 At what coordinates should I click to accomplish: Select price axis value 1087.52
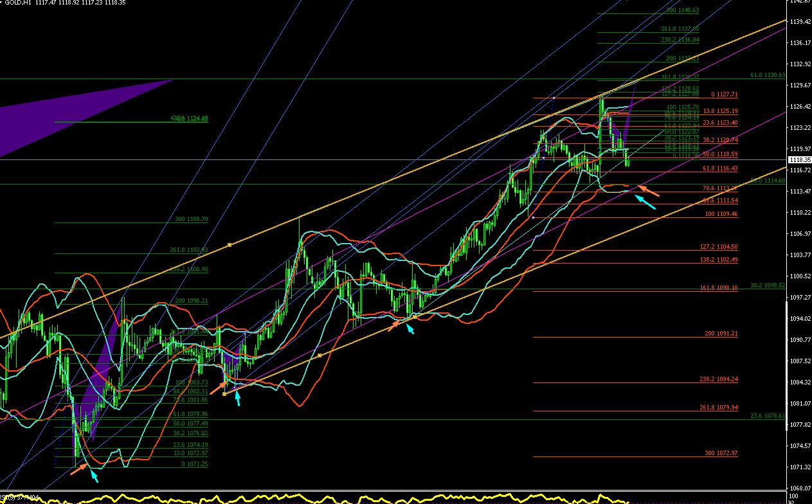tap(800, 361)
